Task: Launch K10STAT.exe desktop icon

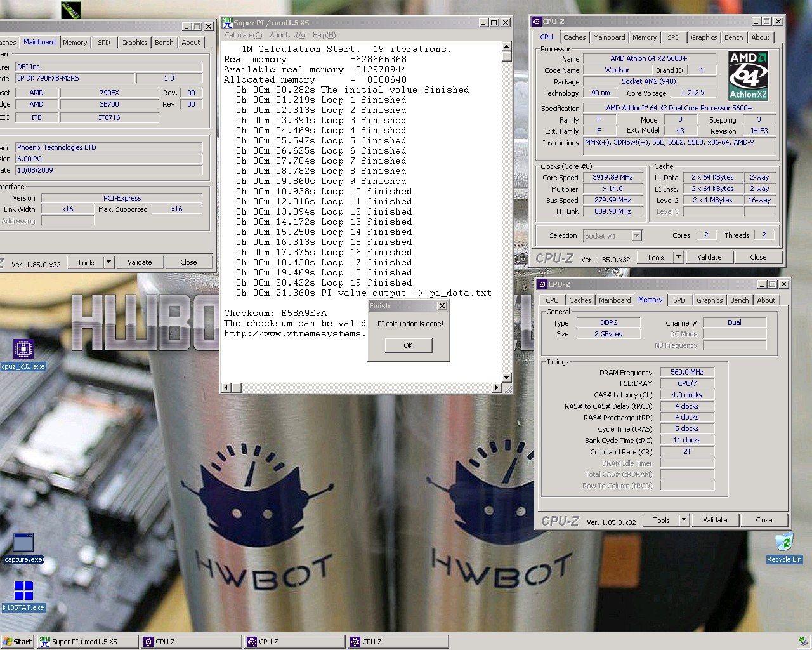Action: point(23,596)
